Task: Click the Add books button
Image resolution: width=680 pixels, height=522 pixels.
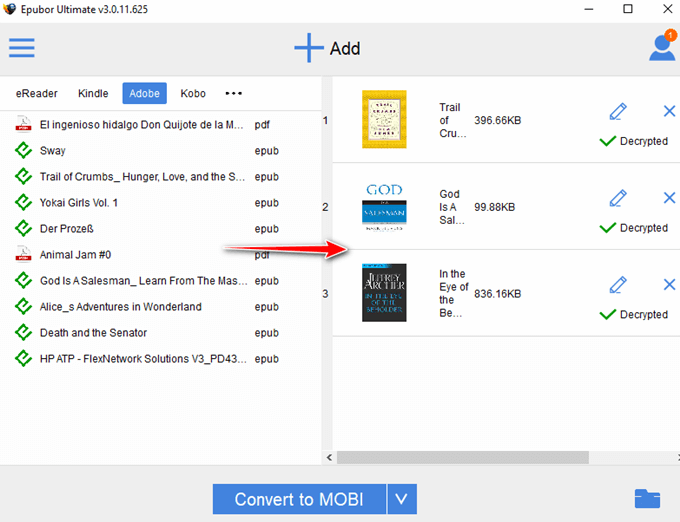Action: point(327,48)
